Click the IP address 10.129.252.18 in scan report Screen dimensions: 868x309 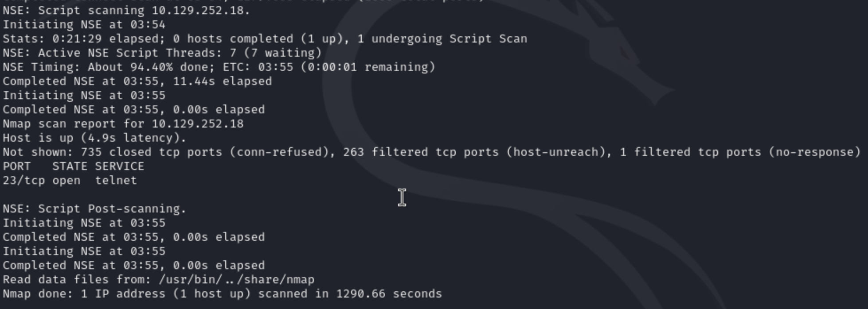click(198, 124)
